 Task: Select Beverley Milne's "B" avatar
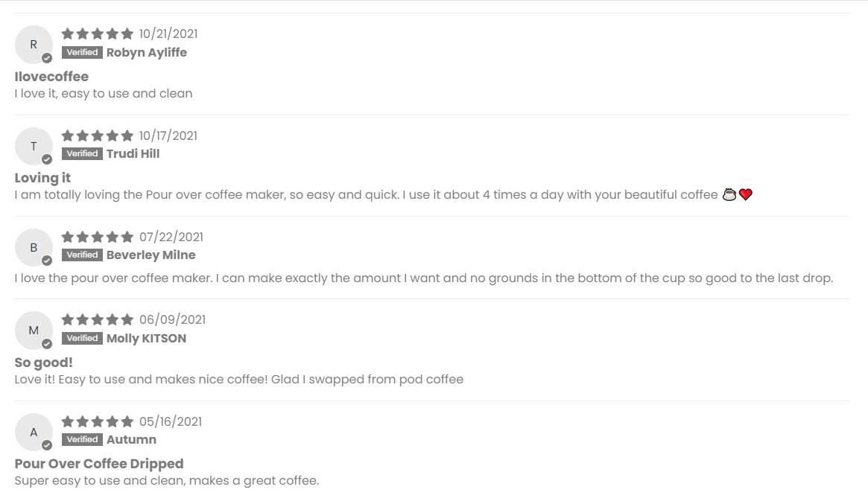point(34,247)
